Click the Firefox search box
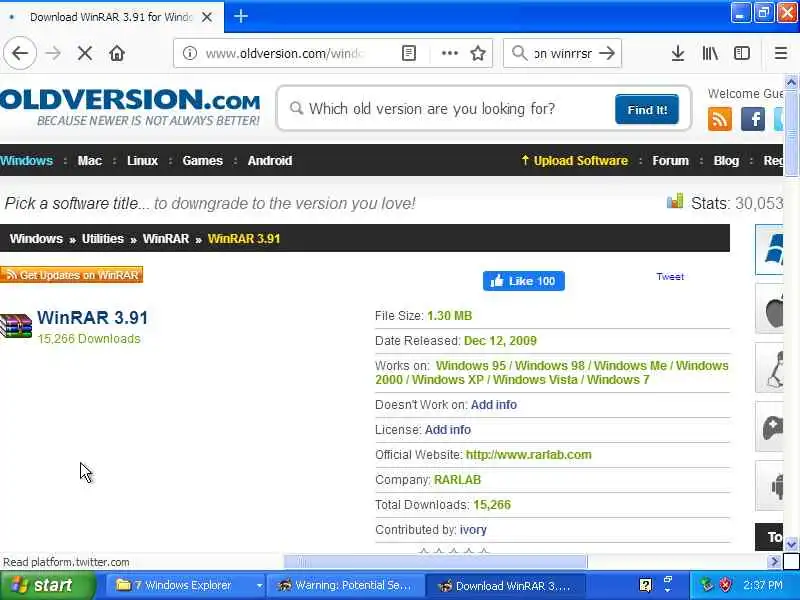 (562, 53)
